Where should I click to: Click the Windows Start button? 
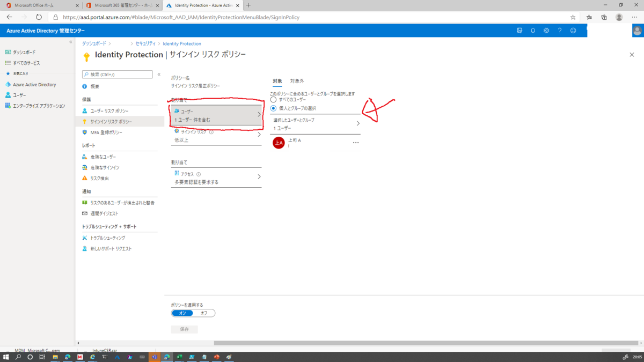(6, 357)
